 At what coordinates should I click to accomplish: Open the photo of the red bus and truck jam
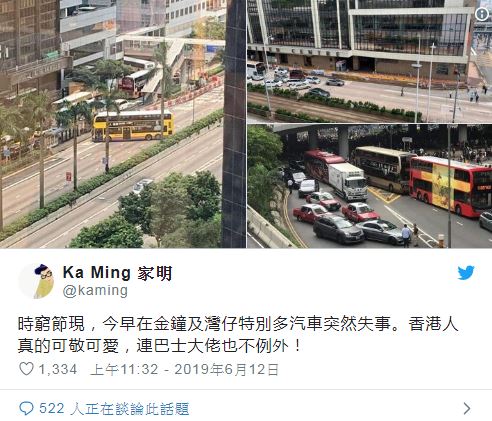point(370,186)
